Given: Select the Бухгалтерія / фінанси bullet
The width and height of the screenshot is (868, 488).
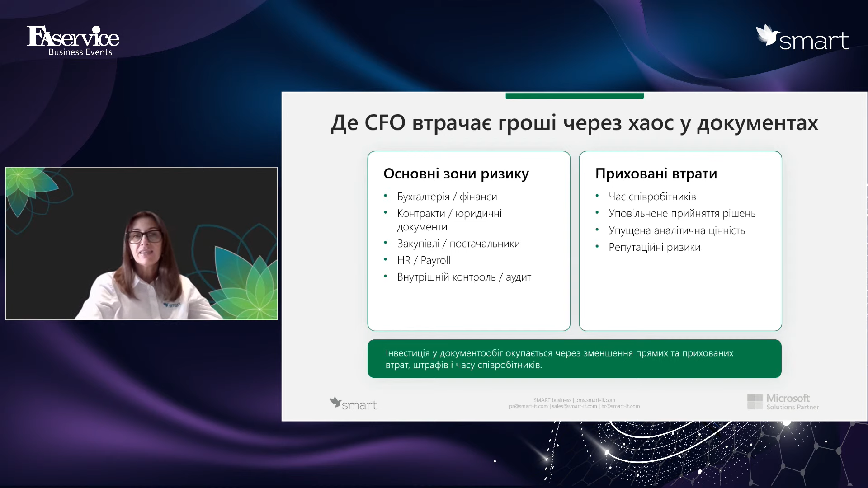Looking at the screenshot, I should coord(447,197).
